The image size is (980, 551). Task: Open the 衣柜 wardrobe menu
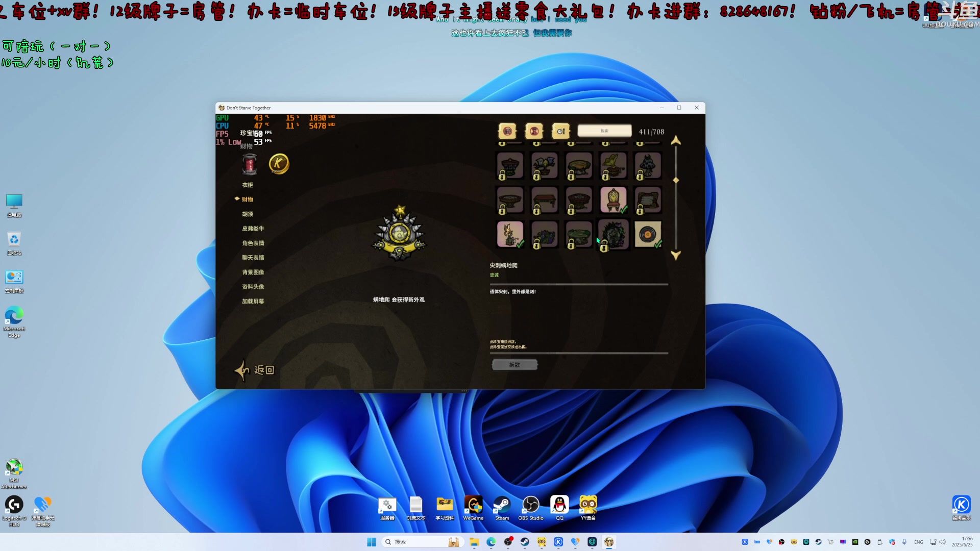248,185
